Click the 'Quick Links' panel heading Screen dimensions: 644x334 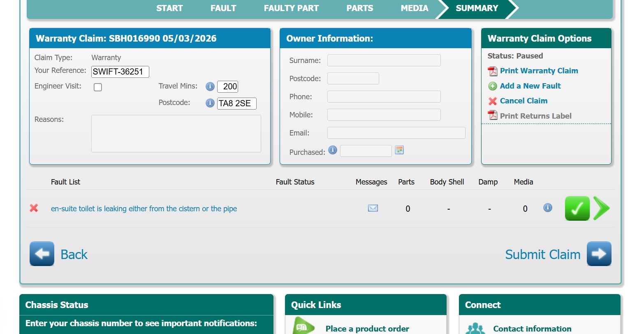click(x=316, y=305)
